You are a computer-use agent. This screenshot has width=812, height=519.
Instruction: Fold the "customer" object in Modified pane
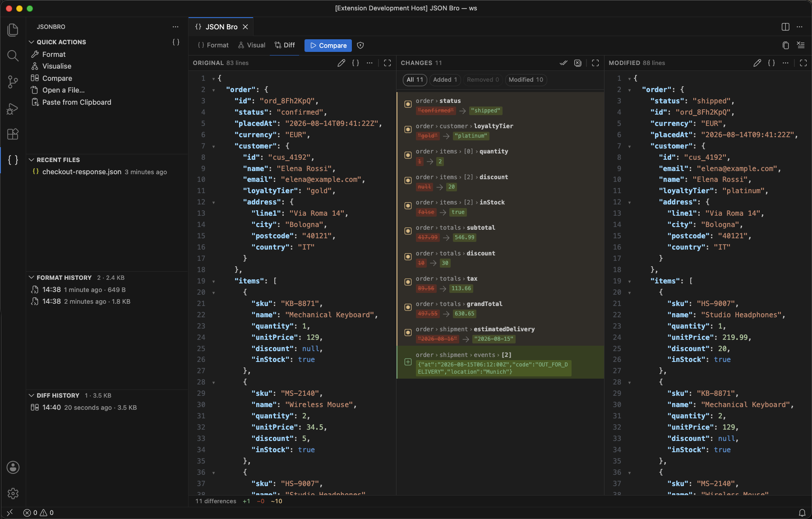629,146
